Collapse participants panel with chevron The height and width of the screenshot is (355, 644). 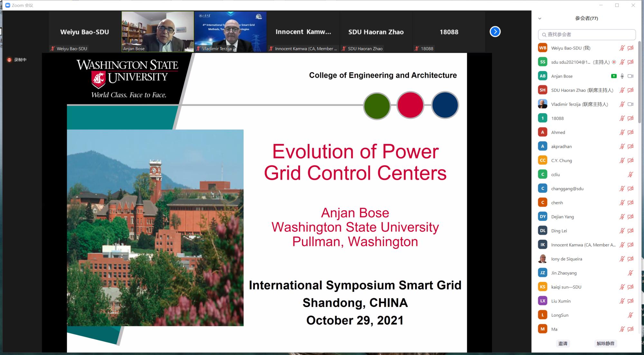pos(540,19)
